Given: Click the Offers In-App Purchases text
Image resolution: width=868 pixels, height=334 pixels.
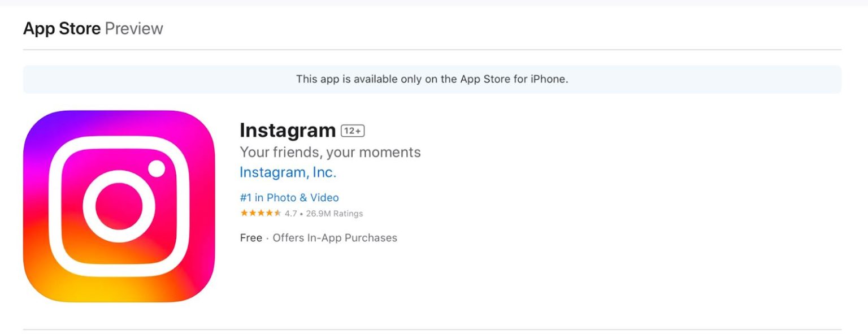Looking at the screenshot, I should (335, 238).
